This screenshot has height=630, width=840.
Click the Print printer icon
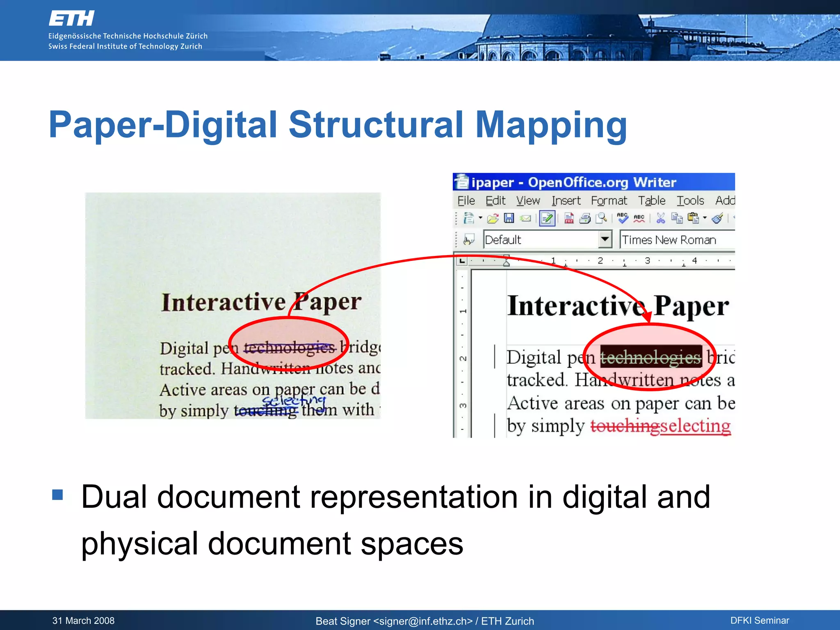585,219
